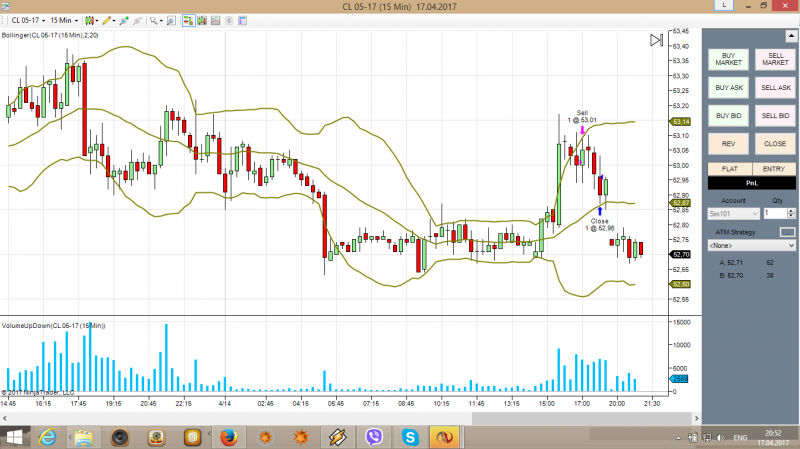Click the PnL display bar
The height and width of the screenshot is (449, 800).
(752, 183)
